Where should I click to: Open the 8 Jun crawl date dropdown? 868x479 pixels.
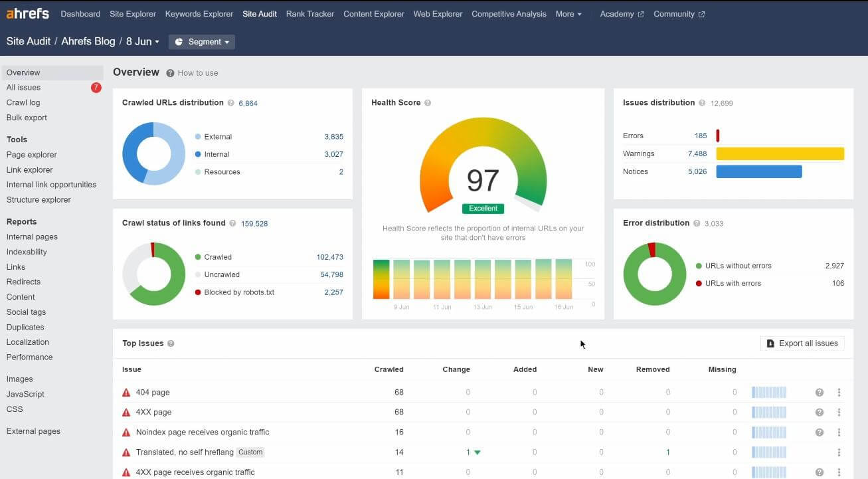pyautogui.click(x=143, y=41)
